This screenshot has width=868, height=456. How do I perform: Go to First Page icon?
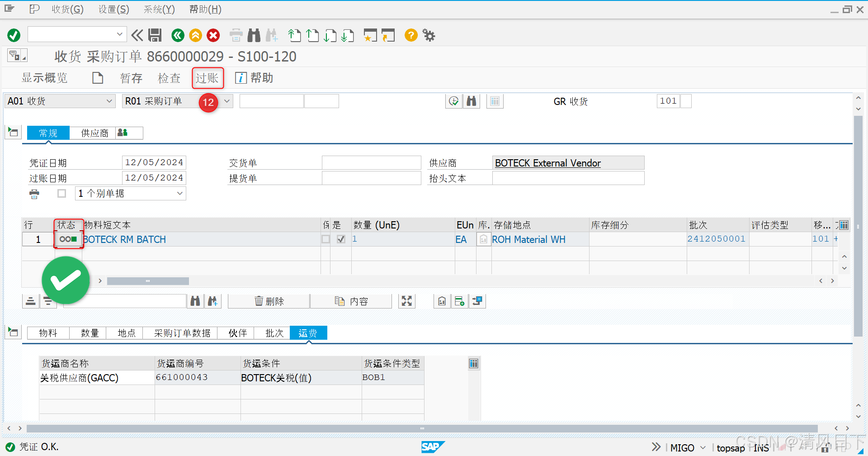pyautogui.click(x=294, y=35)
